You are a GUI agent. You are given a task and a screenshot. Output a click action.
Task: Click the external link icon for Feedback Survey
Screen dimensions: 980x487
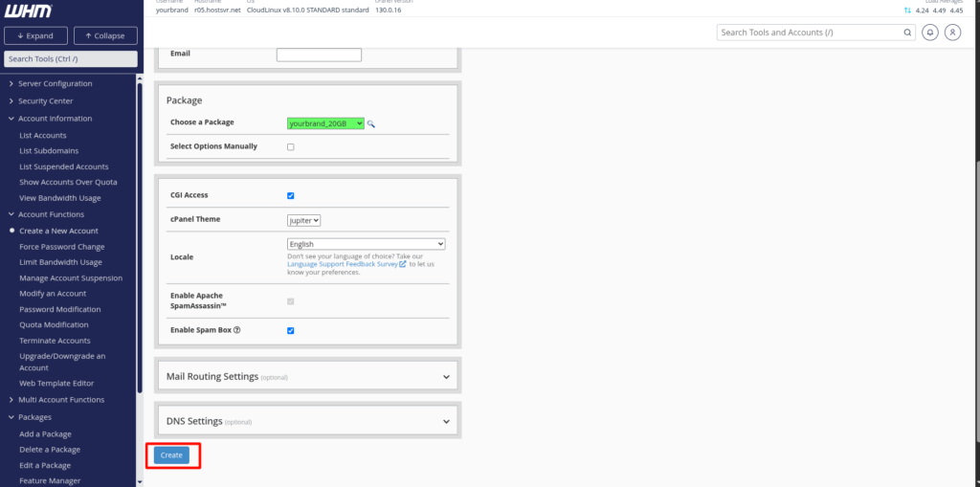pos(403,264)
